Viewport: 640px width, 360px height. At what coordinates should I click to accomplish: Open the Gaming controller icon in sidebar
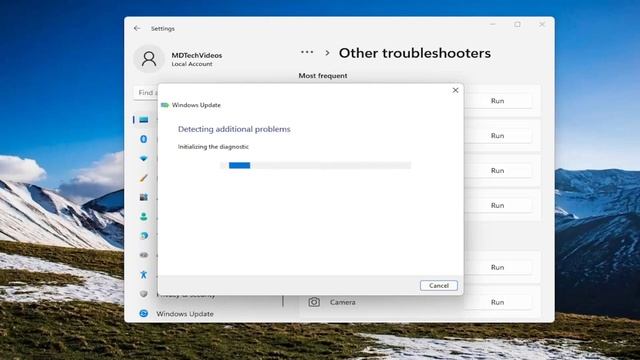[144, 255]
